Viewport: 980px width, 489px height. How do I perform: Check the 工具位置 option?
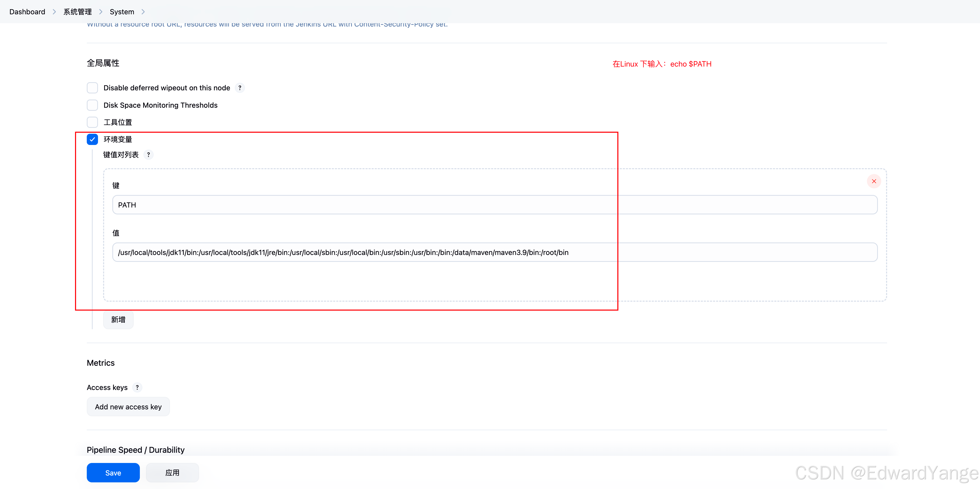92,122
